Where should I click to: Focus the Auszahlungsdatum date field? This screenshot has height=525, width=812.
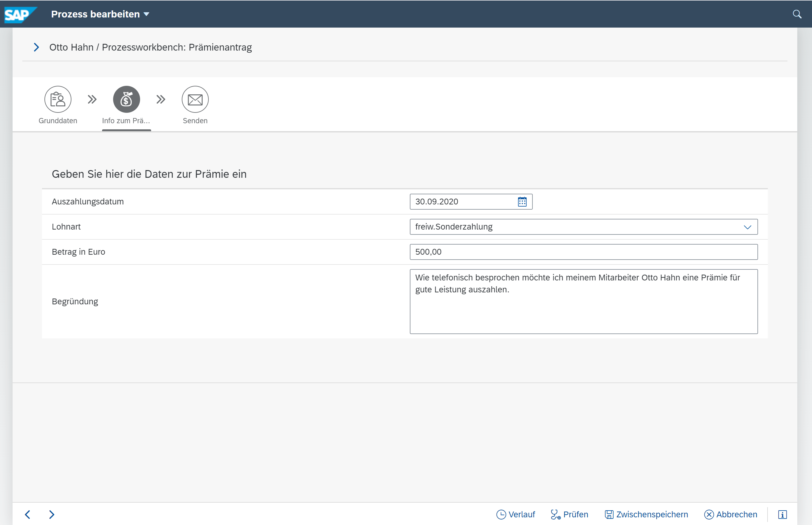(471, 202)
